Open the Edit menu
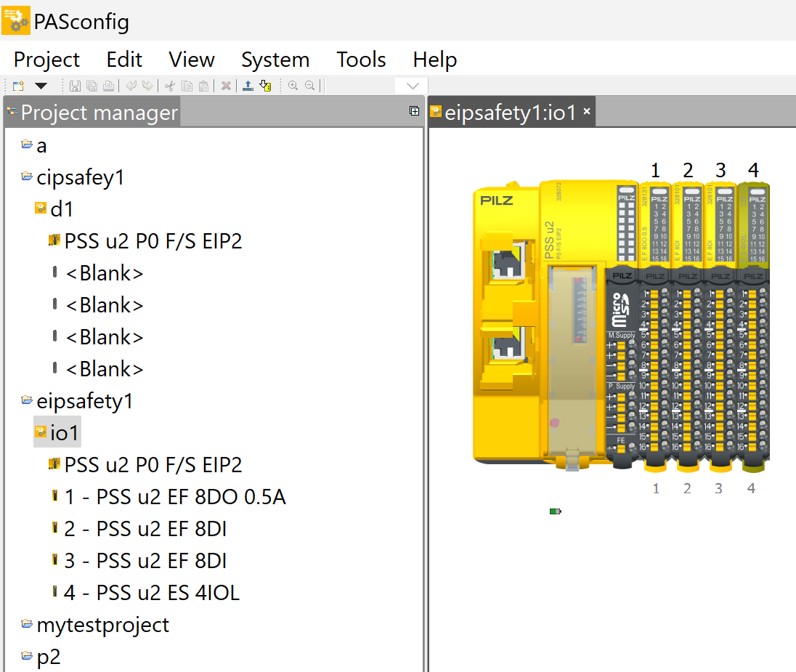The image size is (796, 672). point(124,60)
